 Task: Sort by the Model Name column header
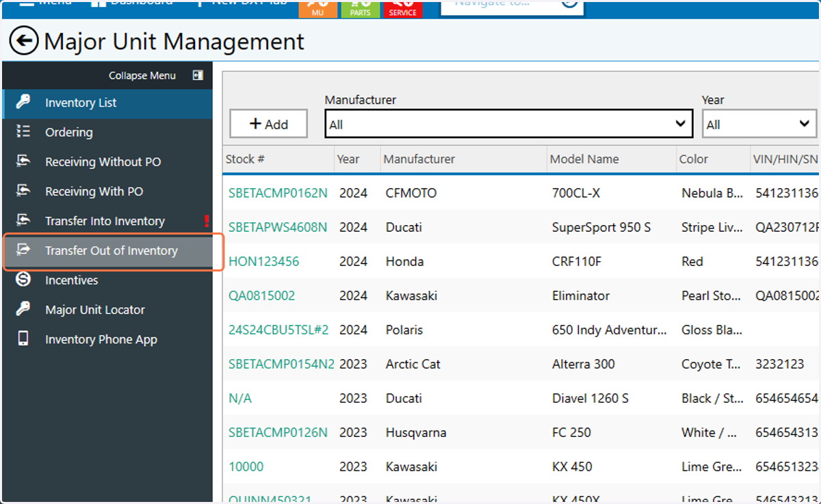point(585,159)
